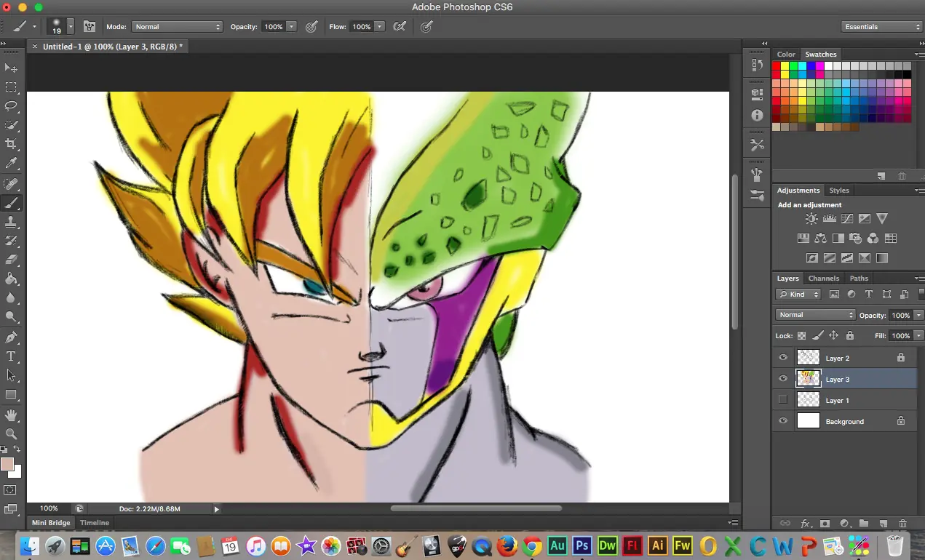Open Photoshop from the Dock

(581, 545)
